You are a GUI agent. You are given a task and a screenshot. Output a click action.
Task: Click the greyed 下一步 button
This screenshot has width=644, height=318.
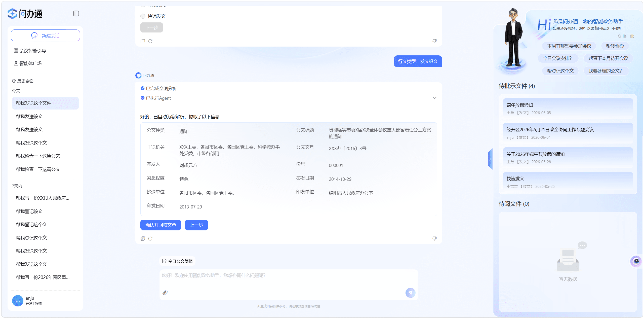152,27
